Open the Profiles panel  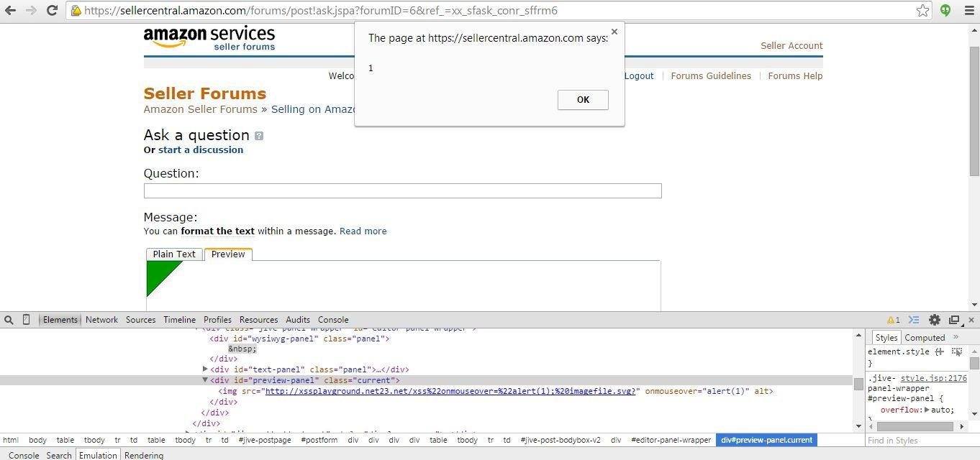point(217,320)
